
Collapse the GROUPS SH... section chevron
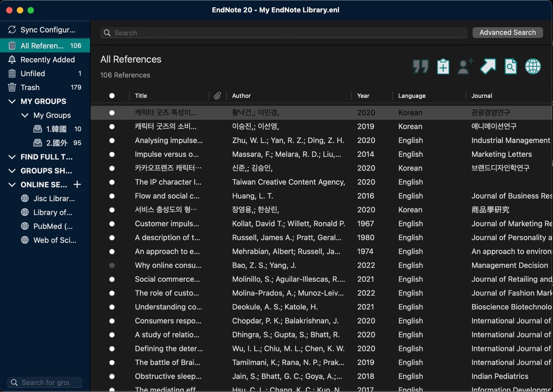[12, 171]
